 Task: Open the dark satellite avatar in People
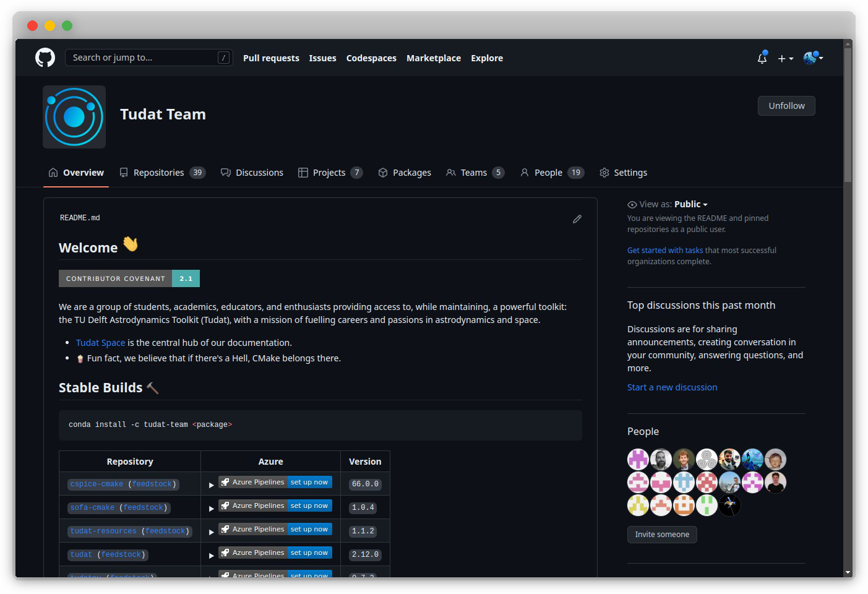(x=729, y=506)
